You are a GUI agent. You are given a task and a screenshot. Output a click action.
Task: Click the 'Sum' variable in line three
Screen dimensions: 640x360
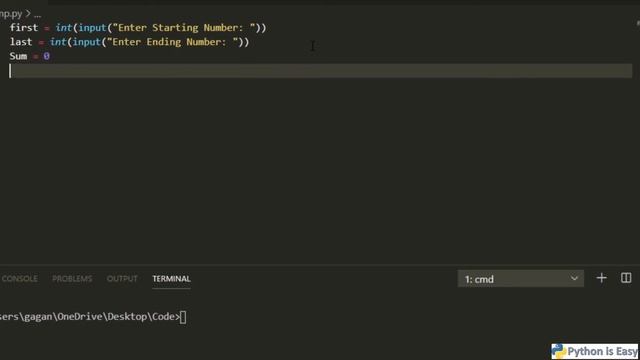[x=18, y=56]
